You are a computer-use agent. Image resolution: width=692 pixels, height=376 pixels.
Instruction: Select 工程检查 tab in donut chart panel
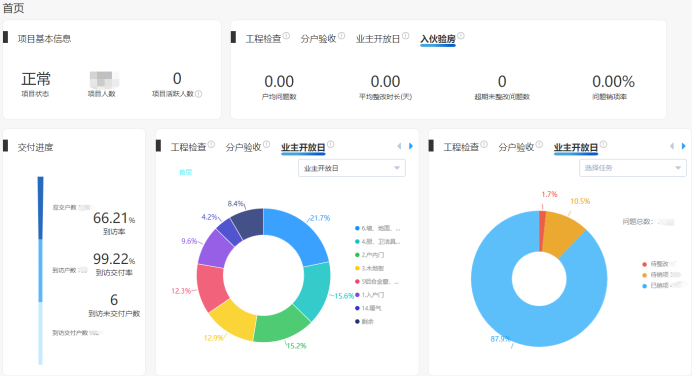(188, 147)
